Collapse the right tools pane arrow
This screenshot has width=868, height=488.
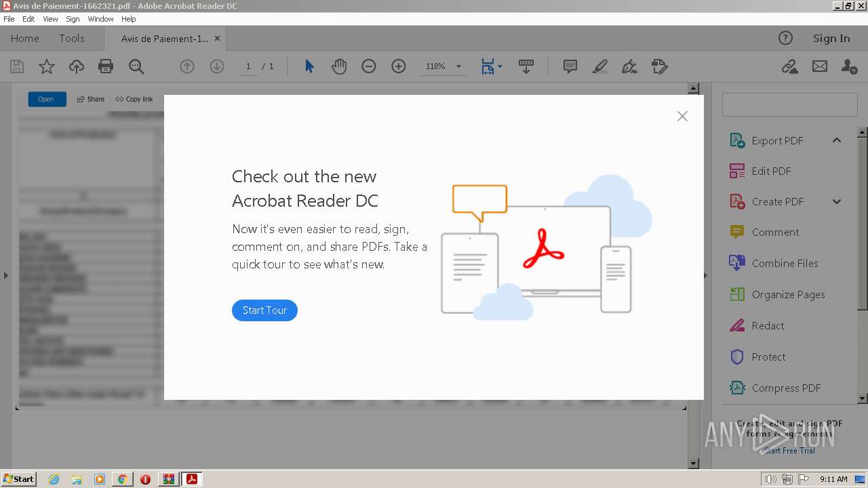[x=705, y=275]
